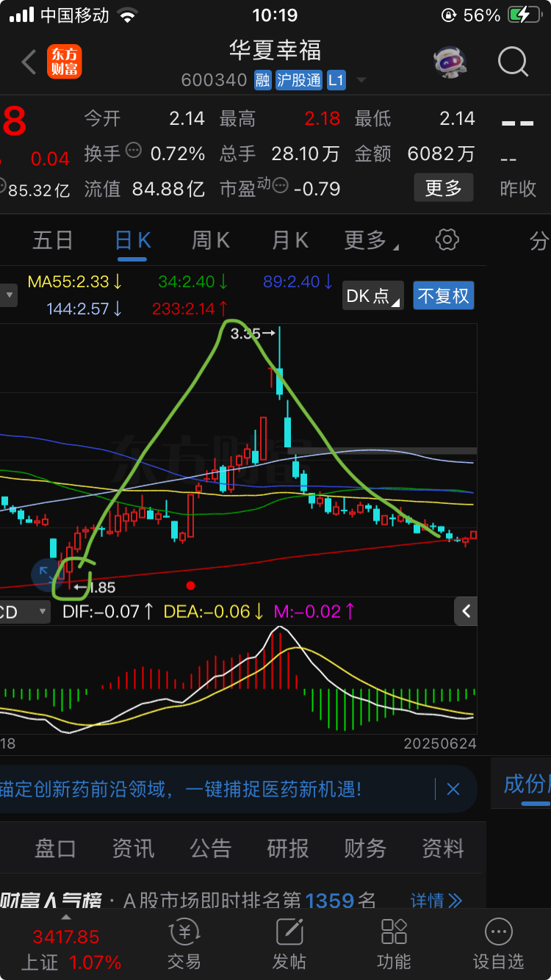Open the MA indicator dropdown arrow
This screenshot has width=551, height=980.
pos(10,296)
